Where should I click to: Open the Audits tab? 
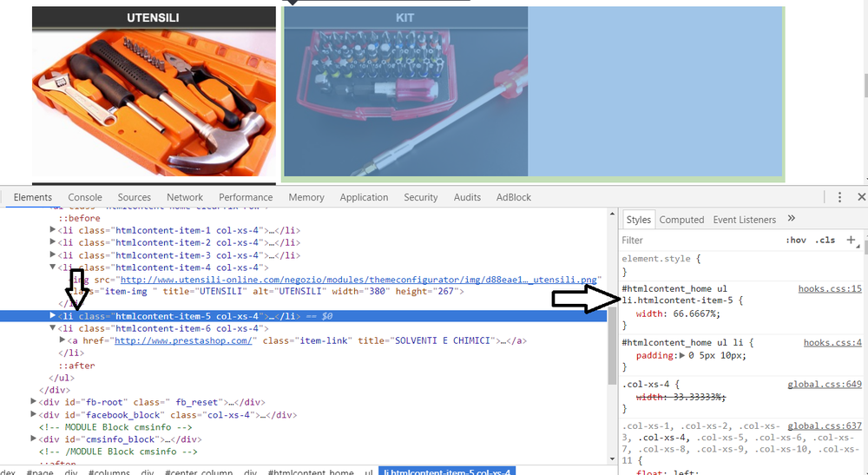point(467,197)
